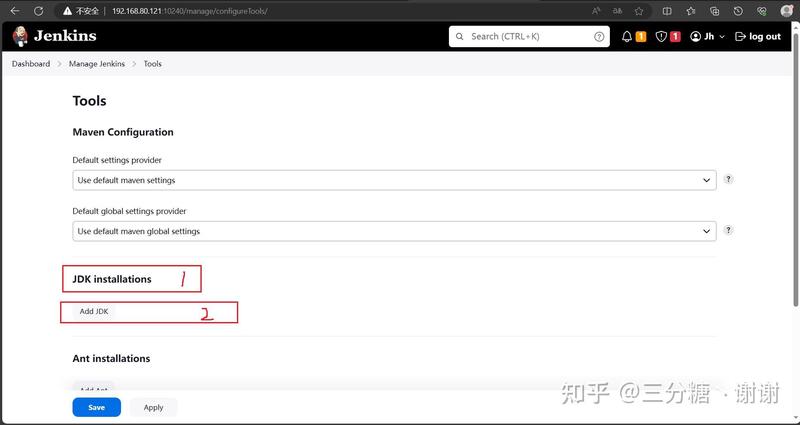Open browser favorites list icon
The height and width of the screenshot is (425, 800).
click(691, 11)
